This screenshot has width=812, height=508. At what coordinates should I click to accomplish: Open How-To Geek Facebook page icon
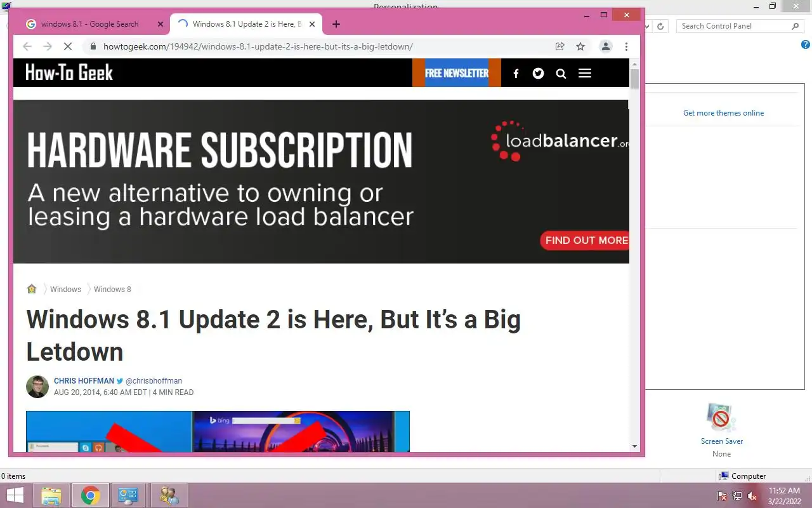click(x=516, y=74)
